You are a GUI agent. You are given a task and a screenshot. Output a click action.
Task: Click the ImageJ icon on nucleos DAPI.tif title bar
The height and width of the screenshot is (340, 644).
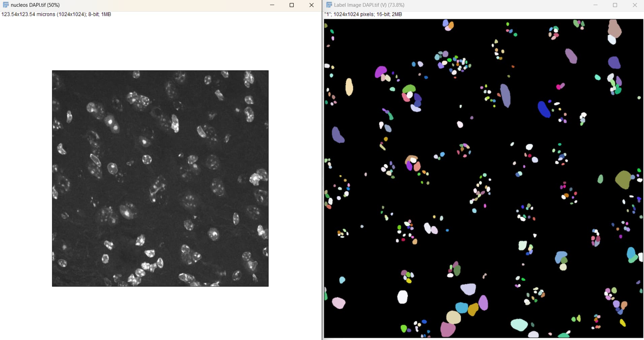(5, 5)
